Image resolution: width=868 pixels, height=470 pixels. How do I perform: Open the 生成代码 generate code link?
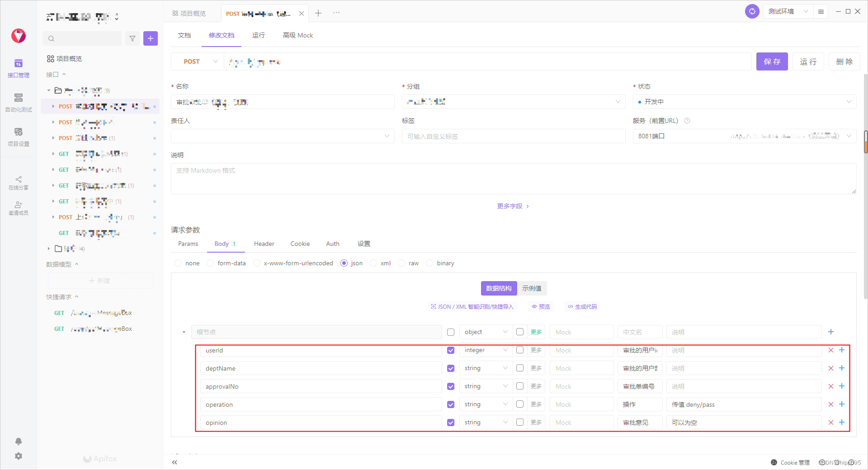click(582, 306)
